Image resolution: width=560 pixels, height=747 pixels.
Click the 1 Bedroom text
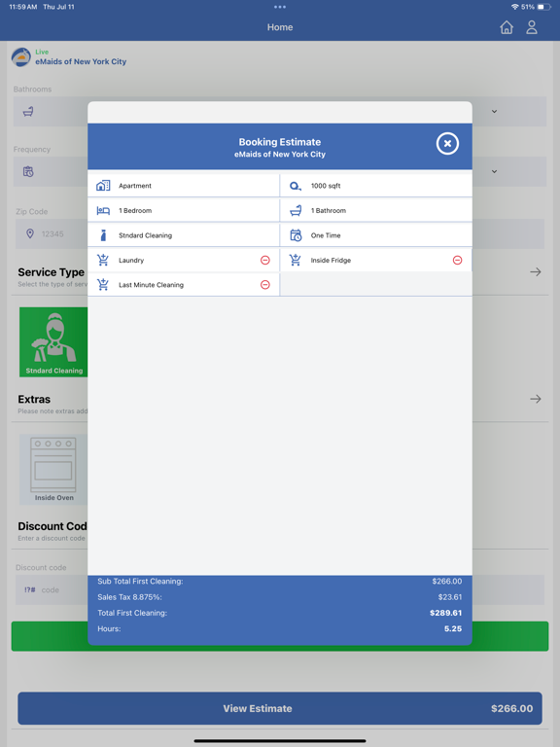tap(135, 210)
